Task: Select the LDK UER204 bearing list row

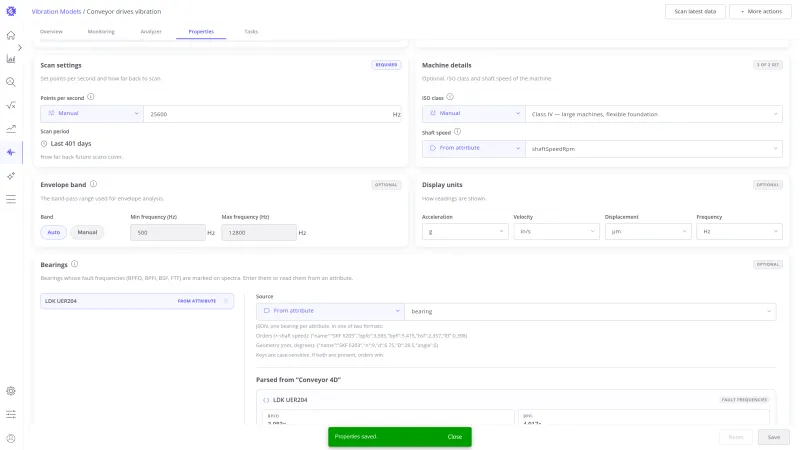Action: tap(137, 301)
